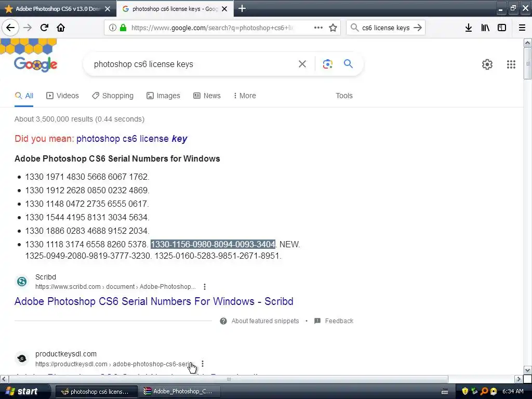Click the highlighted serial 1330-1156-0980-8094-0093-3404
Image resolution: width=532 pixels, height=399 pixels.
(212, 244)
